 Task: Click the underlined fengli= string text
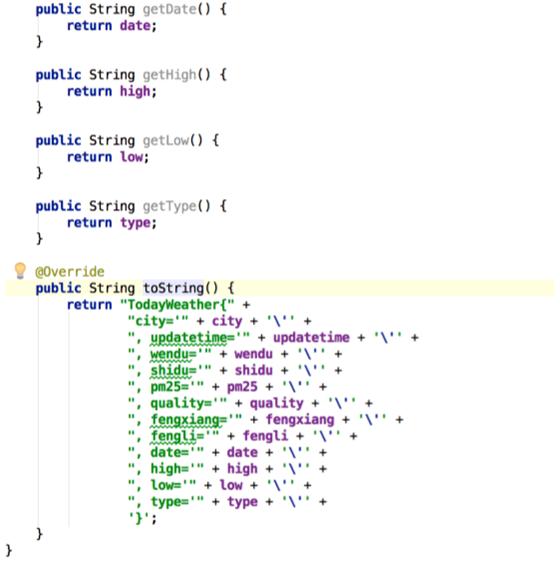[x=177, y=436]
